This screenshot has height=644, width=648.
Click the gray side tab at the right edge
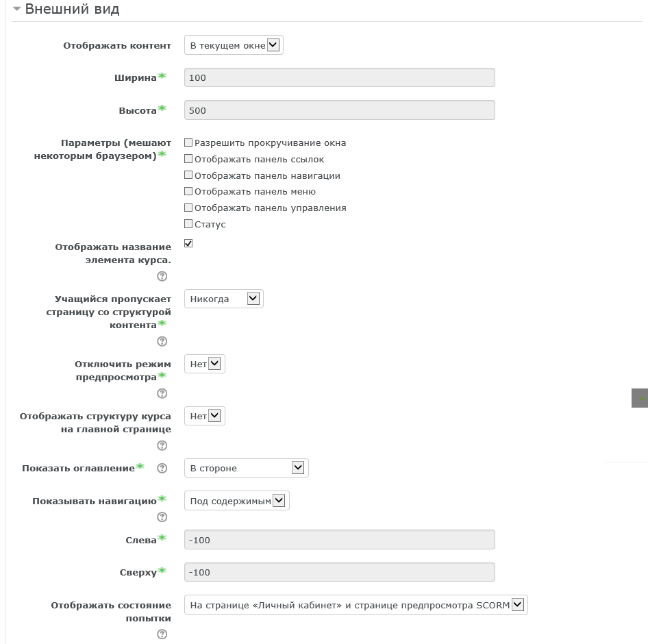coord(640,398)
